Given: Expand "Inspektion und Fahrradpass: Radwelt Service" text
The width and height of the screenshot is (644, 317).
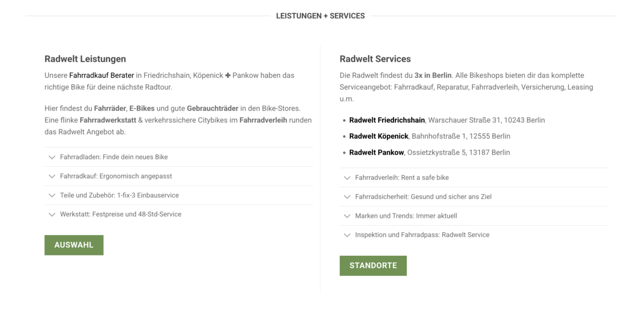Looking at the screenshot, I should [422, 235].
